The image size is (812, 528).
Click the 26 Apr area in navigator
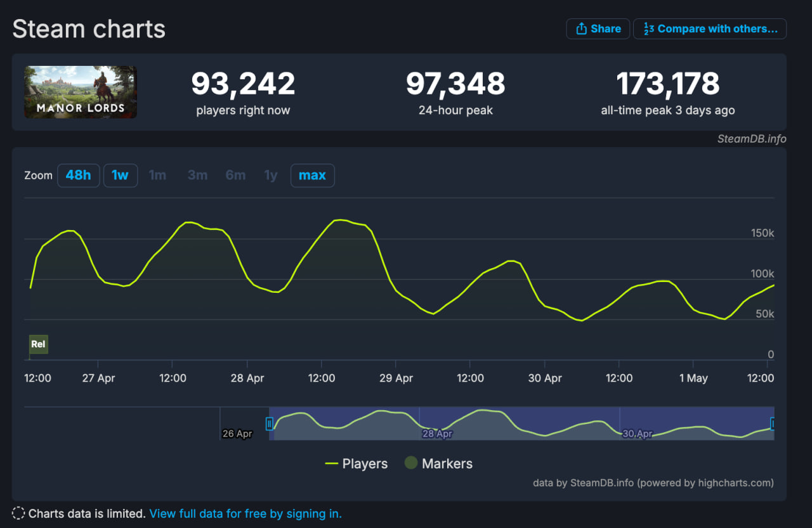[x=237, y=434]
